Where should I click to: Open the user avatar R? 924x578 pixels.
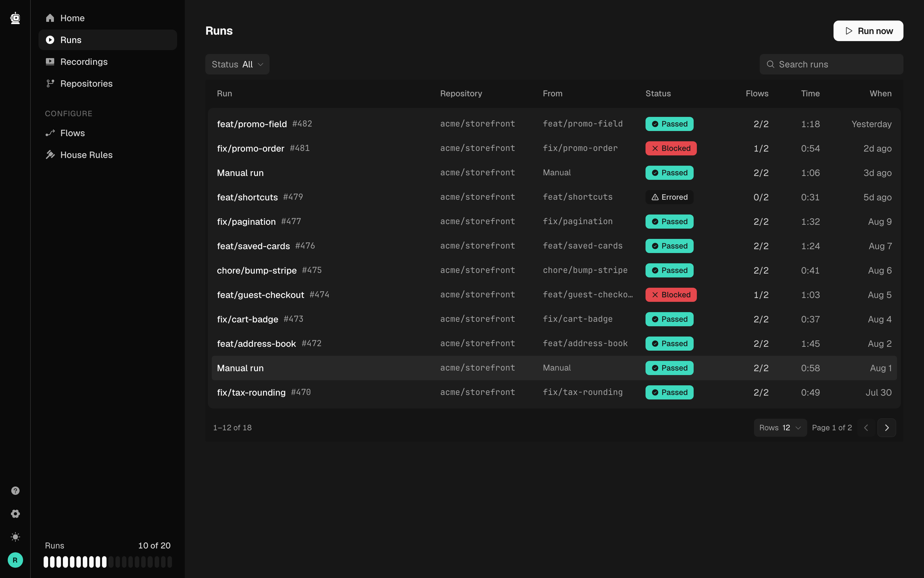tap(15, 560)
